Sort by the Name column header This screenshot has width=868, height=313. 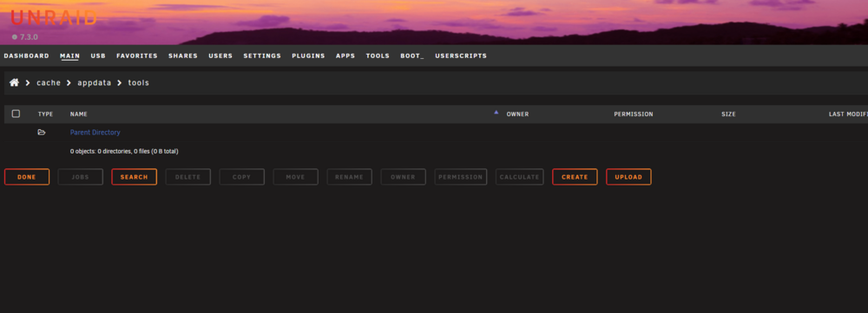tap(79, 114)
